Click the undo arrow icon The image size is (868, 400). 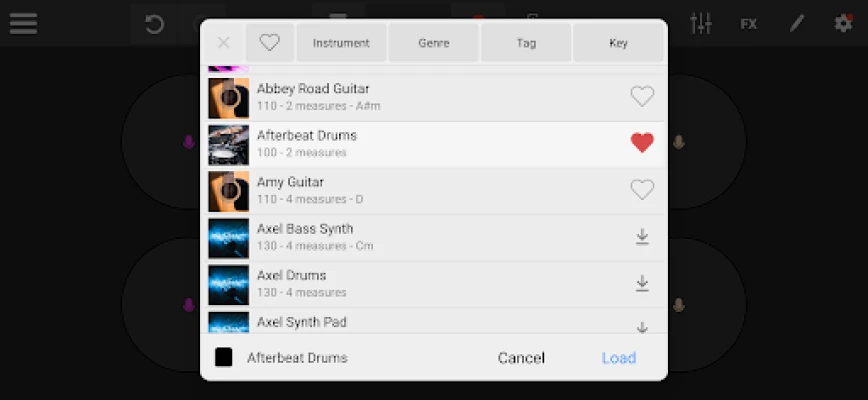coord(154,23)
